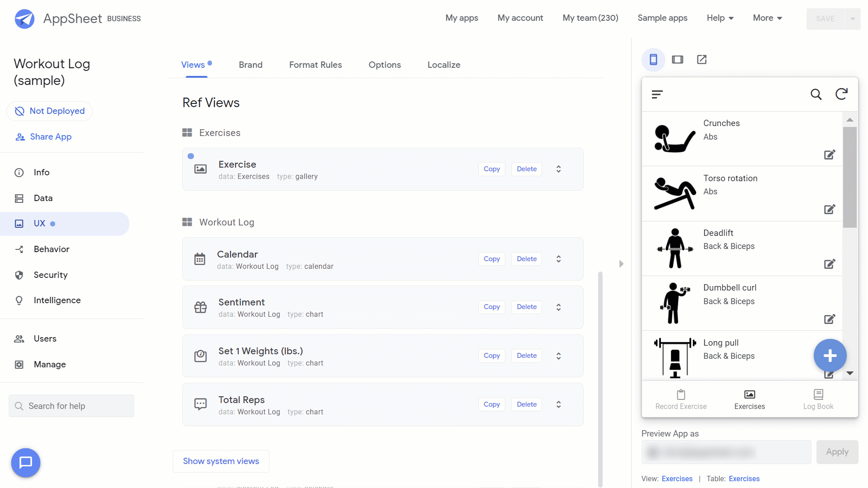Toggle the blue dot on Exercise view

point(191,156)
